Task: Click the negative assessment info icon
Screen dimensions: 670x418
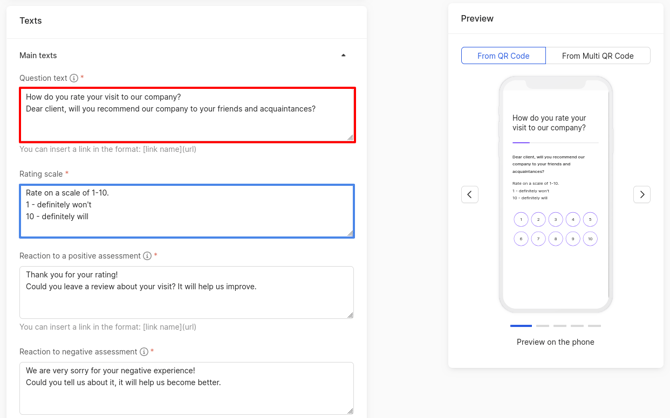Action: (144, 352)
